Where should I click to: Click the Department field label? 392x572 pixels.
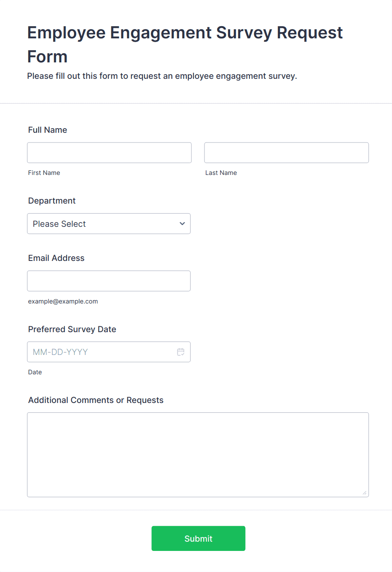(x=52, y=201)
